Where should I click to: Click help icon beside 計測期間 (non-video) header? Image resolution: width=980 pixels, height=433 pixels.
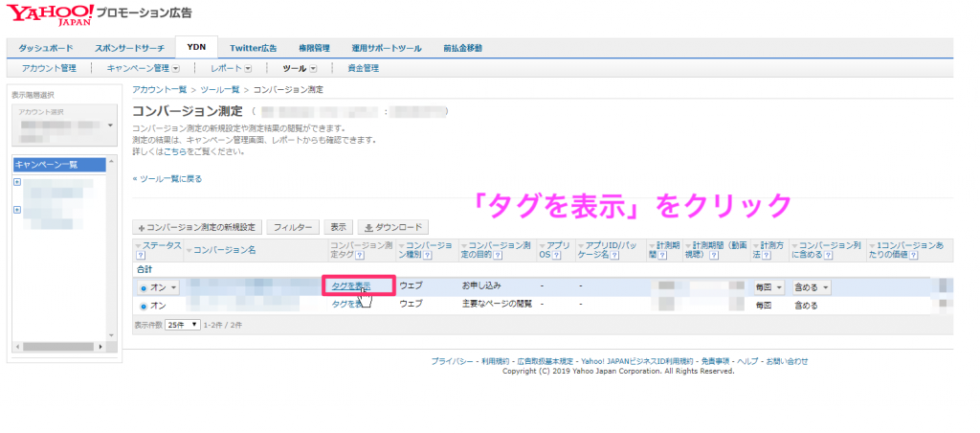[x=662, y=255]
